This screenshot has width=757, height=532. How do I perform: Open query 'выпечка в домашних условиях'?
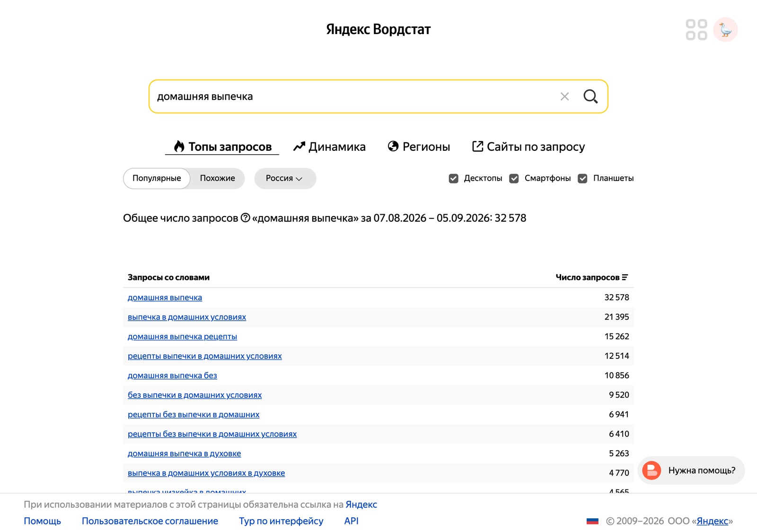[x=187, y=317]
